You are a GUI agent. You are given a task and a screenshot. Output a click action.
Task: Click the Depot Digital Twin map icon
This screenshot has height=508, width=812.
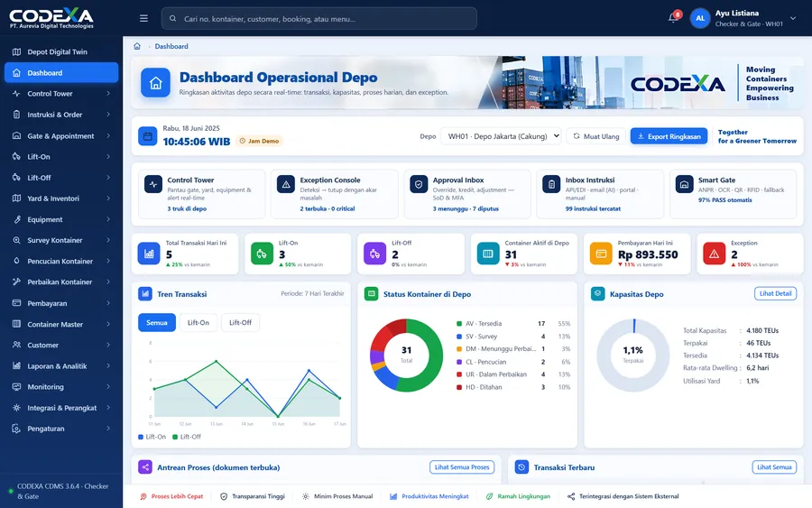pyautogui.click(x=16, y=51)
